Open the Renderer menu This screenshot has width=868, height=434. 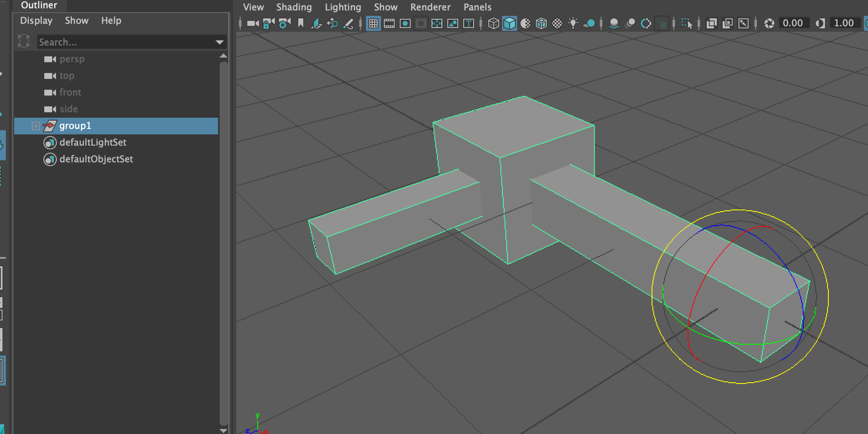point(431,7)
